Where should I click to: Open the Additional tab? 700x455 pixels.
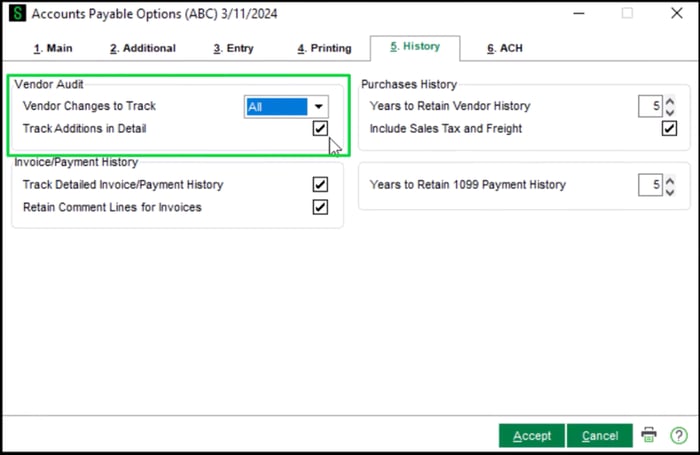(x=143, y=48)
